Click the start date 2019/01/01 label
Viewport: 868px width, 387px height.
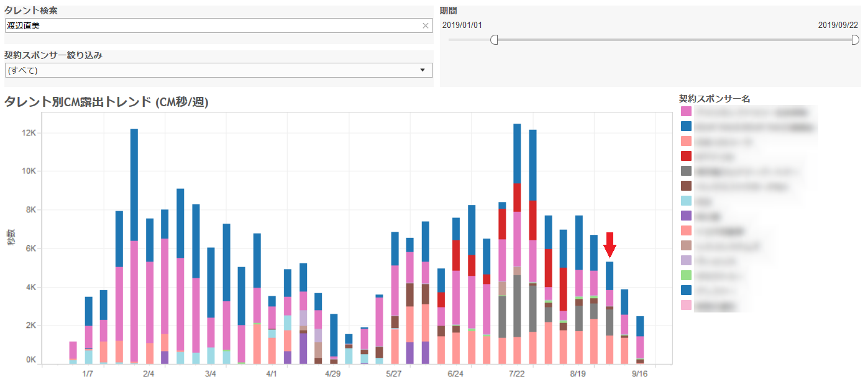[x=462, y=25]
